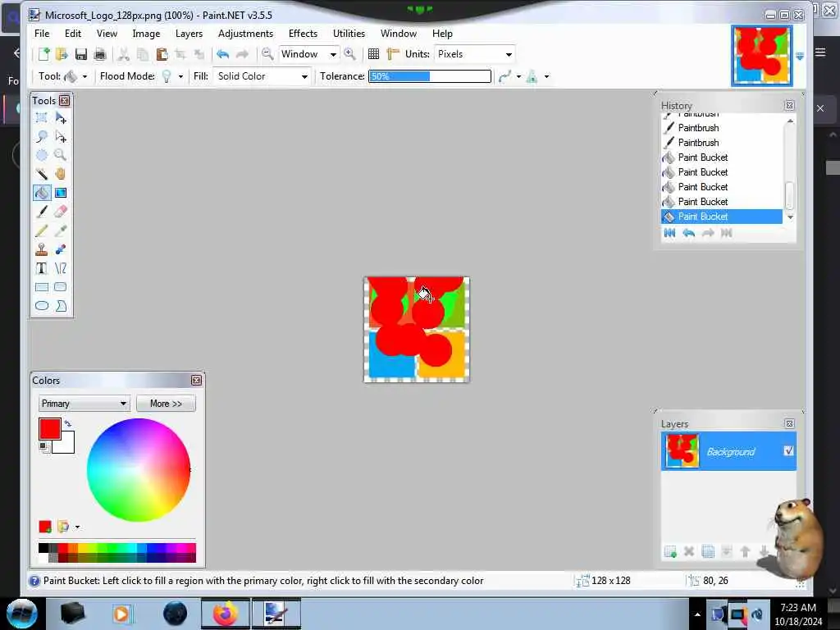Viewport: 840px width, 630px height.
Task: Select the Rounded Rectangle tool
Action: pos(61,287)
